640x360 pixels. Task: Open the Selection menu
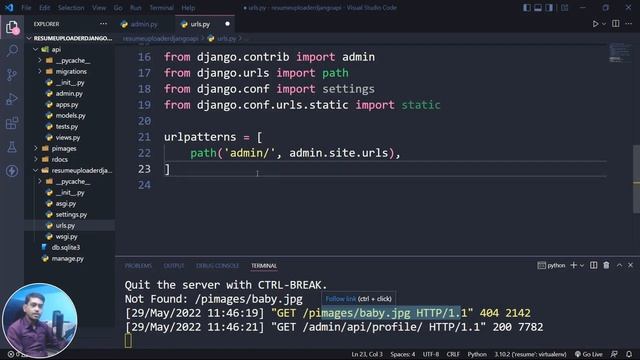click(71, 8)
